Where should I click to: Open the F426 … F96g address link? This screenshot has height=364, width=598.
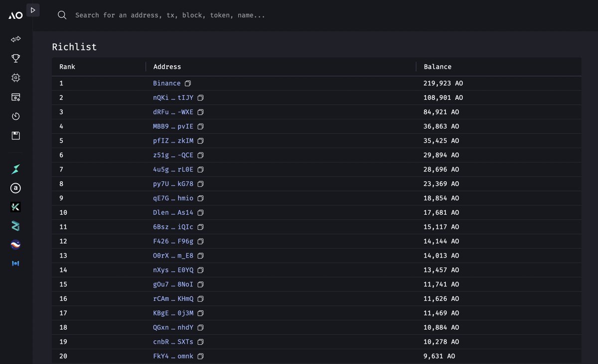click(x=173, y=242)
